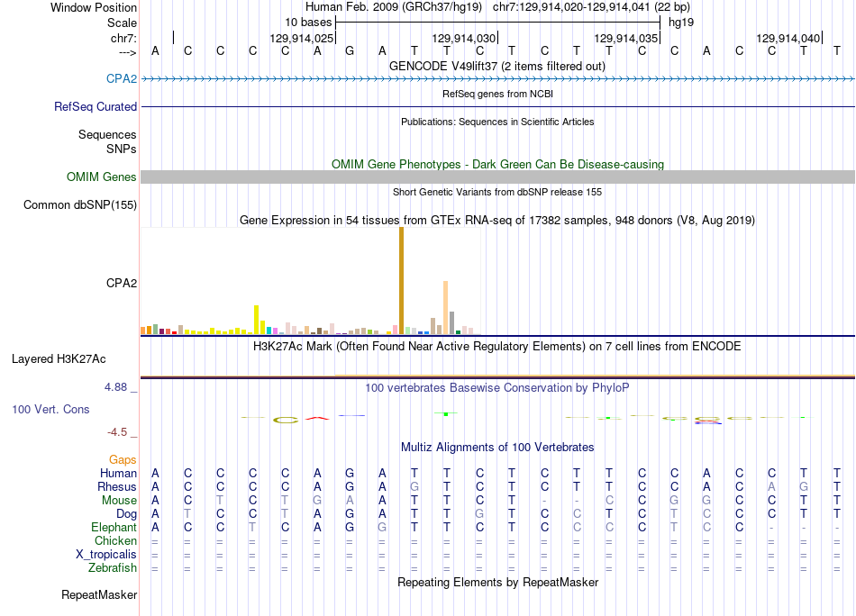Image resolution: width=856 pixels, height=616 pixels.
Task: Open the GENCODE V49lift37 track title
Action: click(497, 66)
